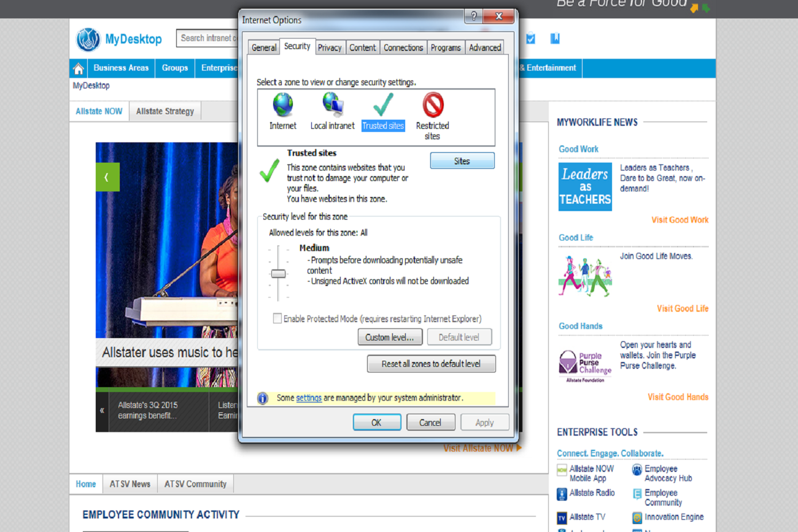Click the security level slider handle
798x532 pixels.
click(279, 274)
